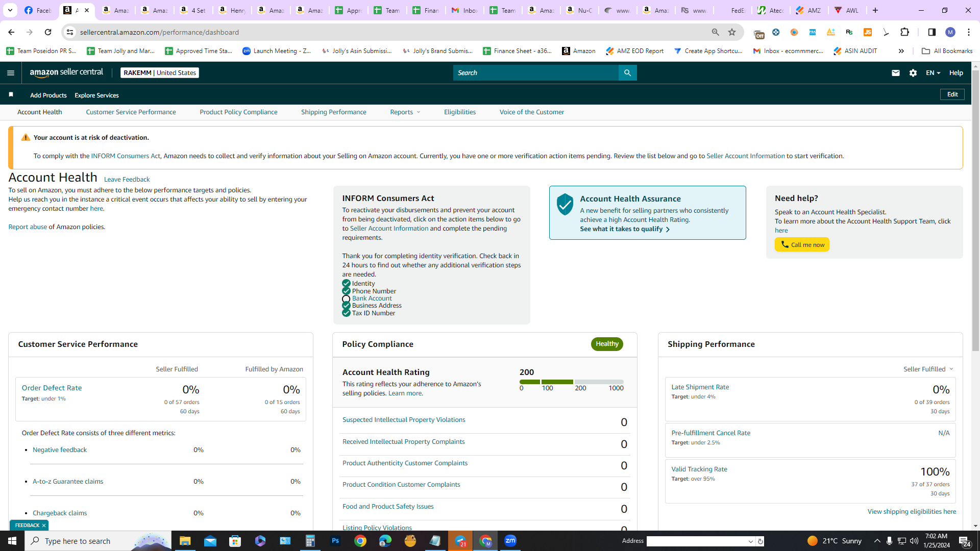This screenshot has width=980, height=551.
Task: Open Microsoft Store from the taskbar
Action: pyautogui.click(x=235, y=541)
